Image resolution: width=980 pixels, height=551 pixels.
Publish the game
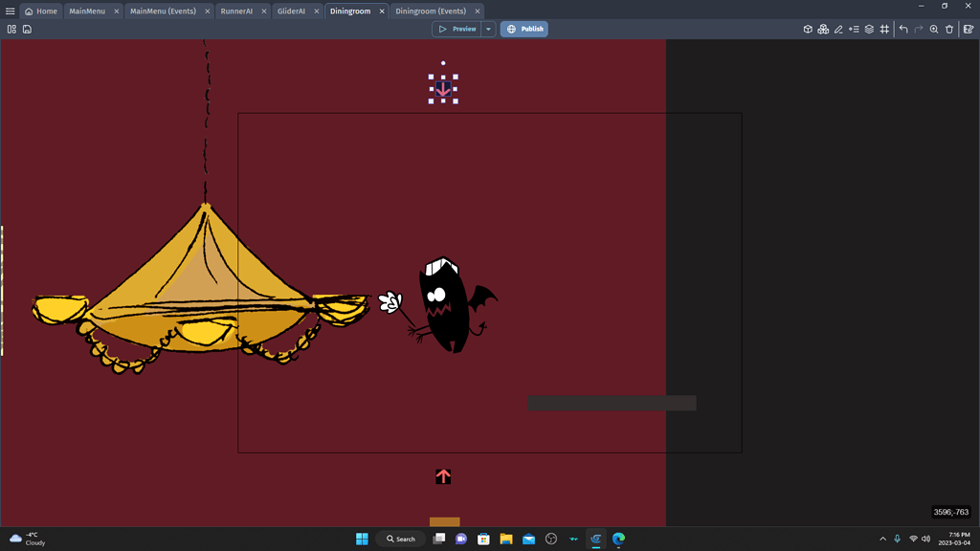[x=523, y=29]
